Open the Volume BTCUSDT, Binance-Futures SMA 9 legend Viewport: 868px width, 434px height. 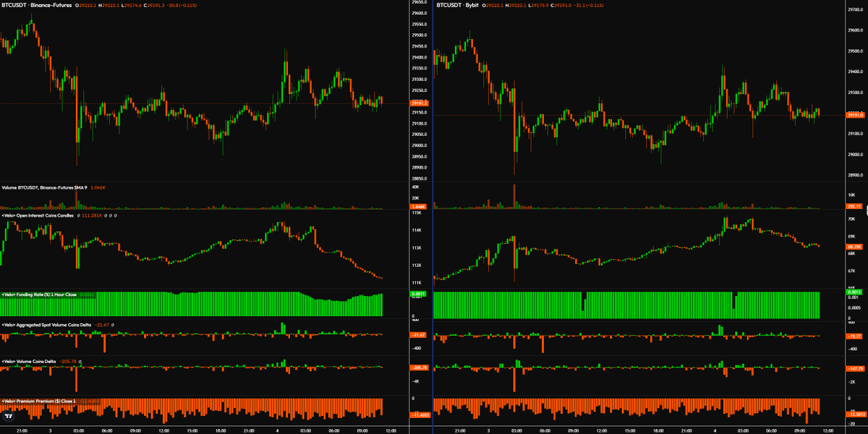(44, 187)
